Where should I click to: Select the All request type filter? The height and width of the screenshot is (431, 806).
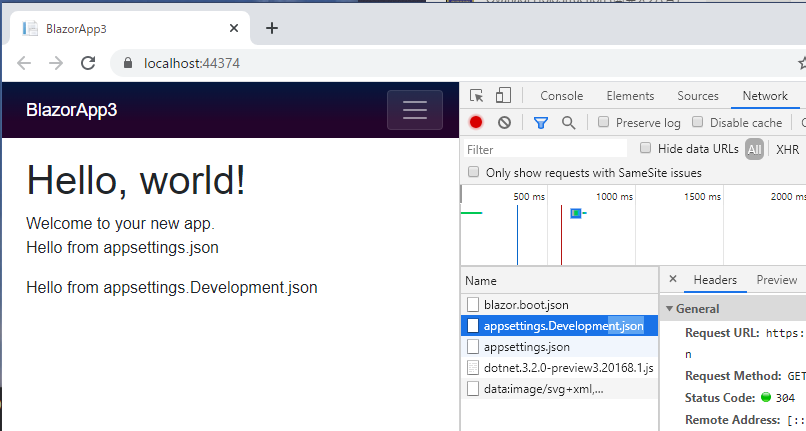pyautogui.click(x=754, y=149)
